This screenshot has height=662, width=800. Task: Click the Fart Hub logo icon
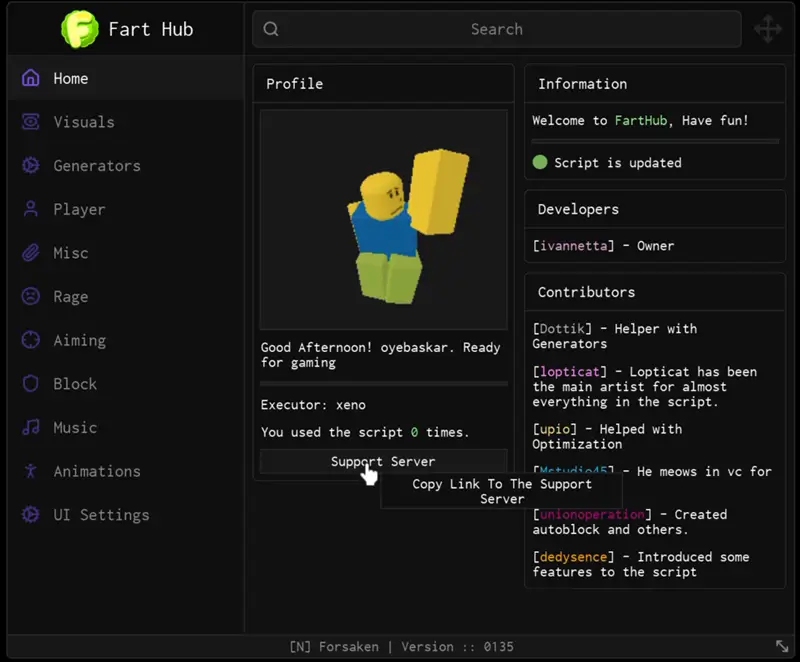[x=80, y=29]
